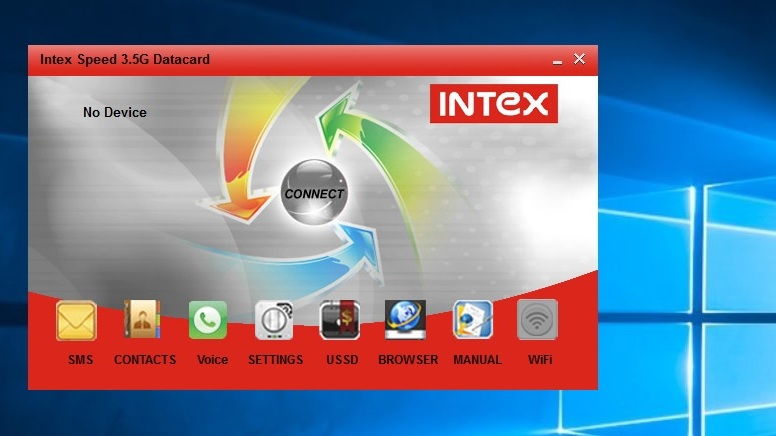
Task: Click the MANUAL label
Action: tap(478, 360)
